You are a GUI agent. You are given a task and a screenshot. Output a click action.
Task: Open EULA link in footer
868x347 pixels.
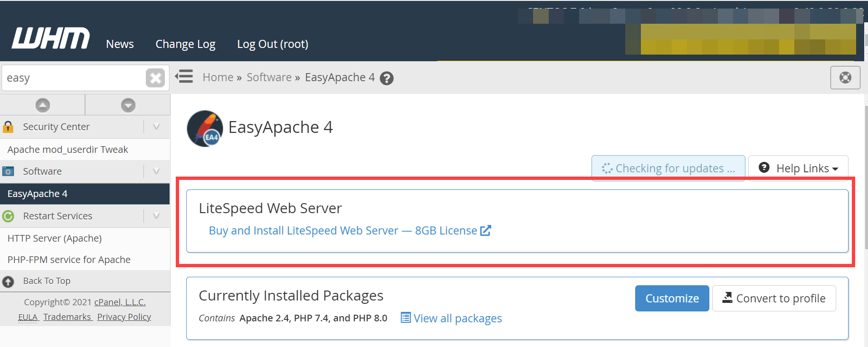28,317
